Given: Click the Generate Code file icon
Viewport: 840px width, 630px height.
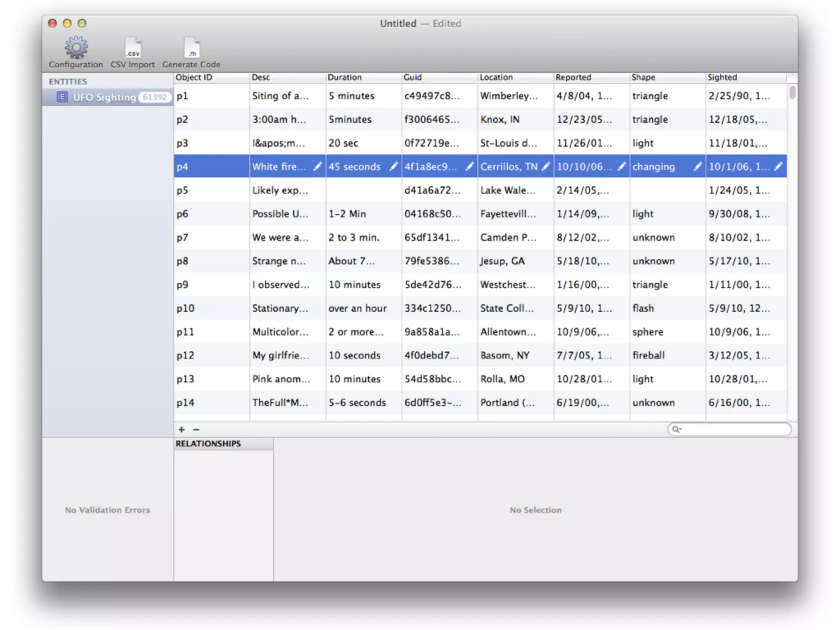Looking at the screenshot, I should (x=192, y=48).
